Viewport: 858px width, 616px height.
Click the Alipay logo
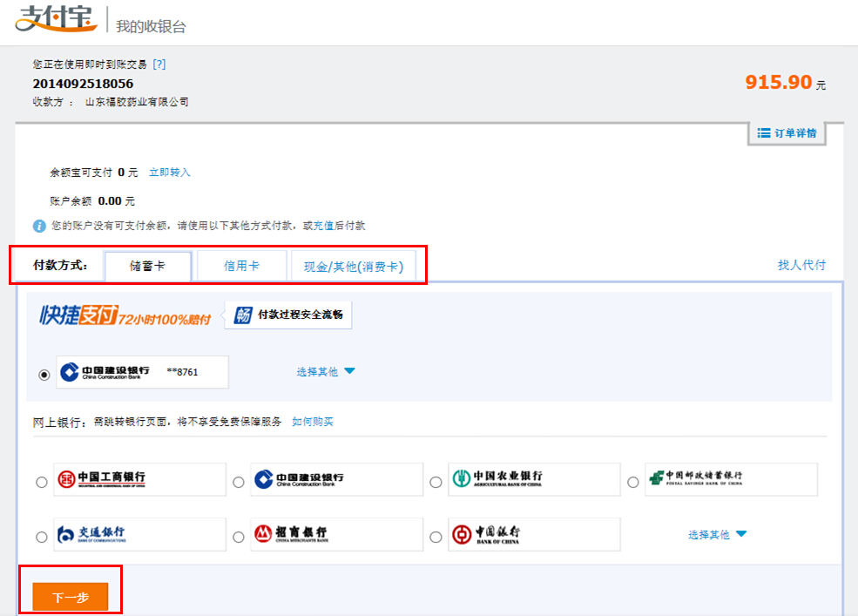coord(56,18)
